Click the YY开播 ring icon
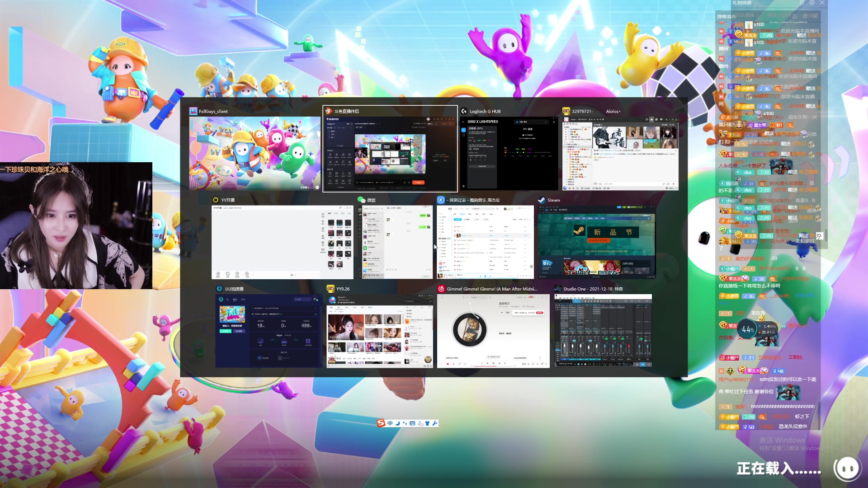868x488 pixels. pyautogui.click(x=216, y=200)
